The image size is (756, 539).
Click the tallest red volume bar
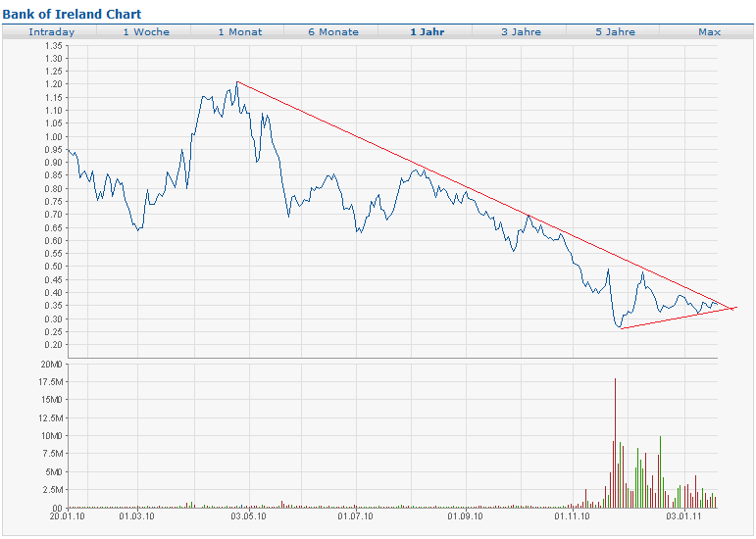pyautogui.click(x=615, y=443)
